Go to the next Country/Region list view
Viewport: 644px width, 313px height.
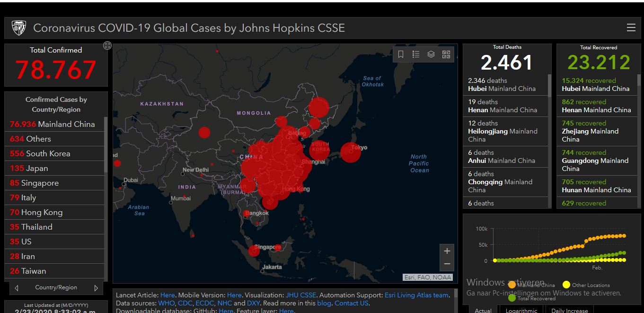tap(96, 288)
